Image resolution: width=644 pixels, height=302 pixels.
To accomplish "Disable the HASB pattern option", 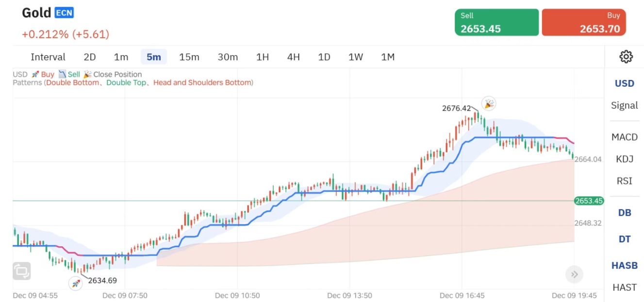I will [x=624, y=266].
